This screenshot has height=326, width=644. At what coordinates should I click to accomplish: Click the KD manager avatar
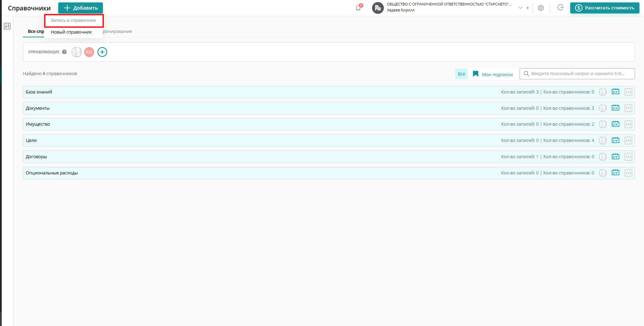coord(89,52)
